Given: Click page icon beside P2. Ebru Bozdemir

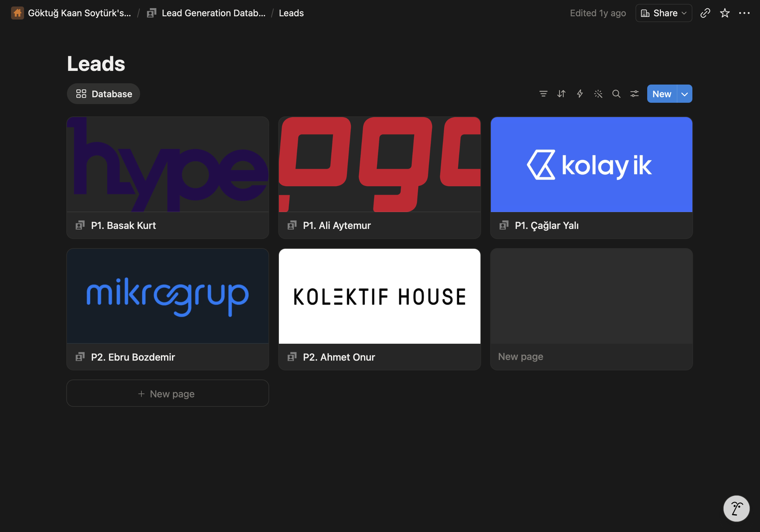Looking at the screenshot, I should 80,357.
